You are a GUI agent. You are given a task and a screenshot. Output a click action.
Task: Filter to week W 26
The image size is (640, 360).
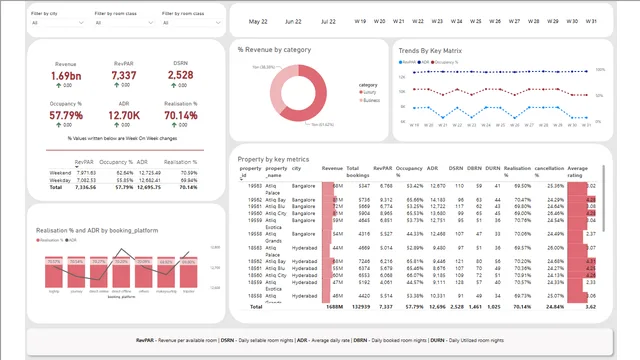click(495, 21)
